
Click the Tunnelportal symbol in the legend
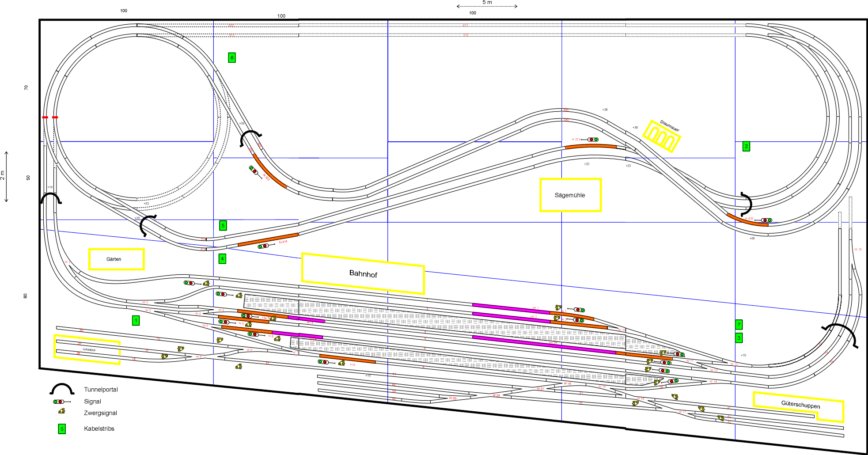tap(62, 389)
